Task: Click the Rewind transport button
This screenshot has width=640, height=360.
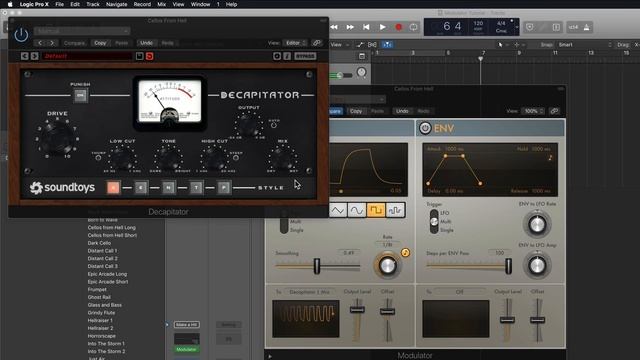Action: point(334,27)
